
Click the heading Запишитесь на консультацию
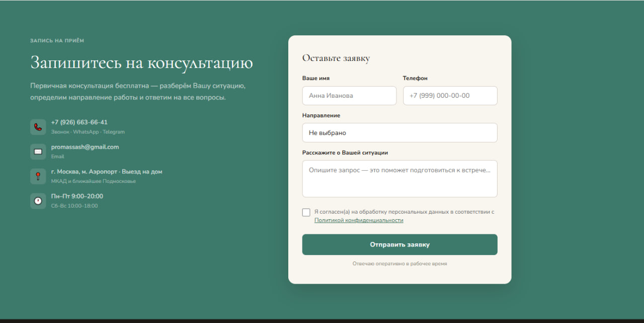coord(141,63)
